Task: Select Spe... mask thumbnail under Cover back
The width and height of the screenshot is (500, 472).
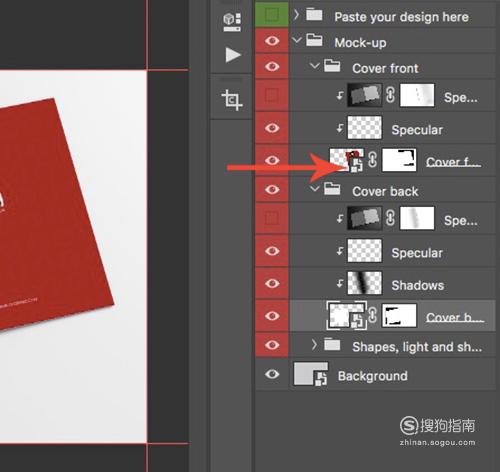Action: pos(417,218)
